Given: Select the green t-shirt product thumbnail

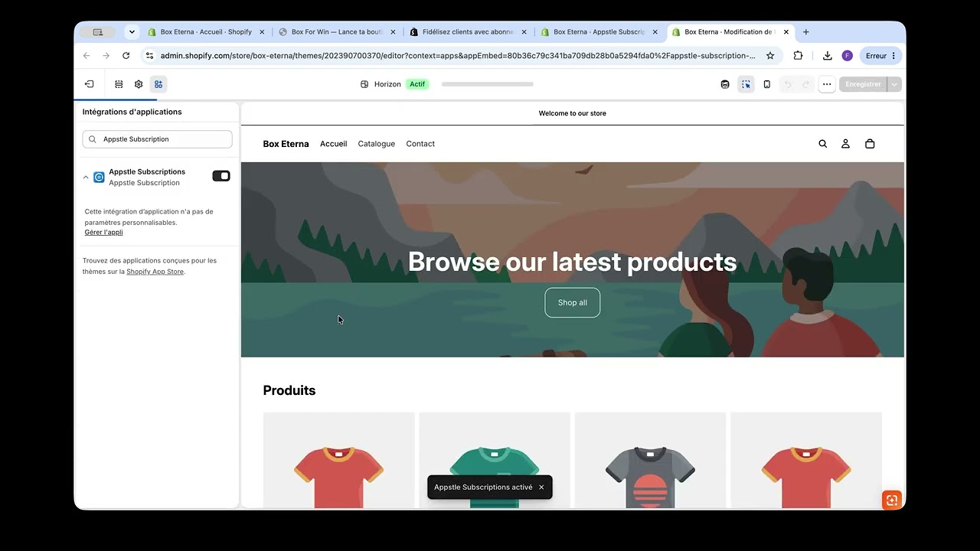Looking at the screenshot, I should [x=495, y=461].
